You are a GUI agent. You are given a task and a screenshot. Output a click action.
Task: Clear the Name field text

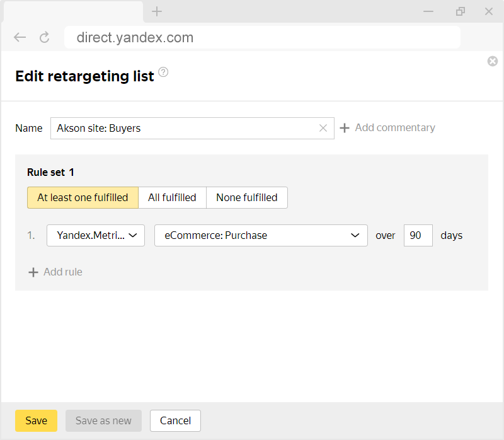pyautogui.click(x=323, y=128)
